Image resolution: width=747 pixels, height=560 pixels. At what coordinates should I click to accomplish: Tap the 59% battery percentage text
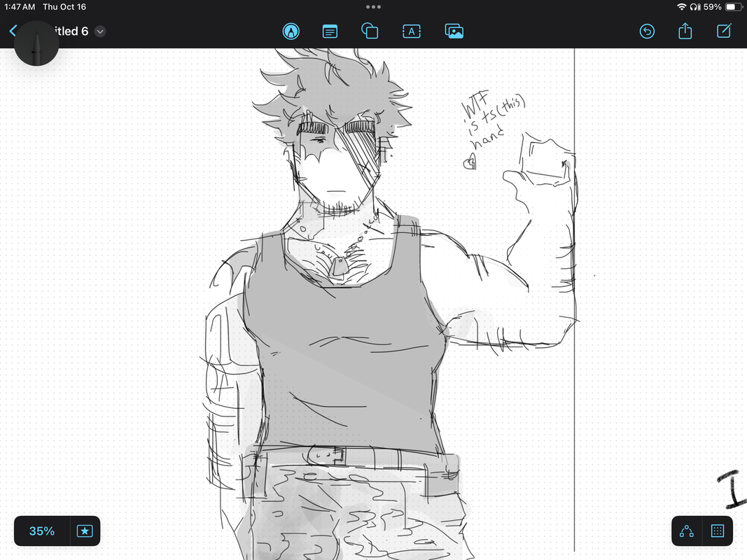(713, 7)
